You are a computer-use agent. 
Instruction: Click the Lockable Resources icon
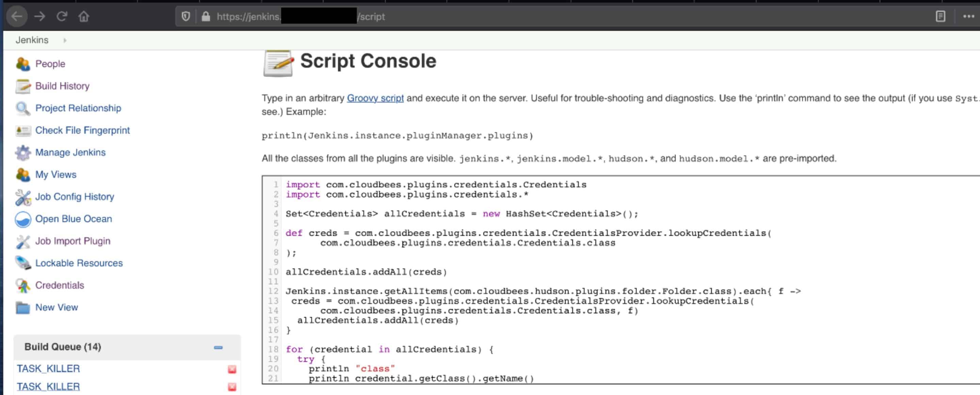coord(23,263)
